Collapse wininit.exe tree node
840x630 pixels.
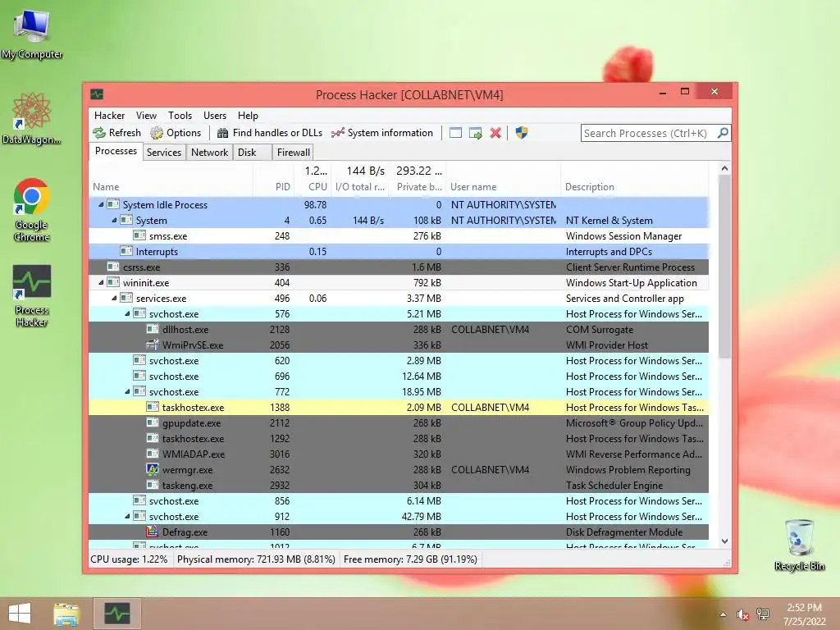[101, 282]
